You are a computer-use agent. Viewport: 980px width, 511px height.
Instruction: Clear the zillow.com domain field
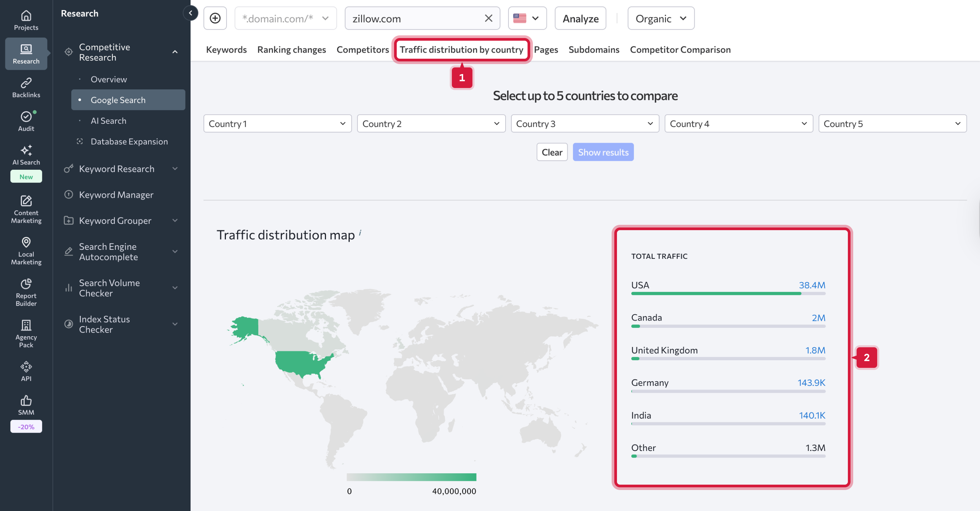[x=488, y=18]
